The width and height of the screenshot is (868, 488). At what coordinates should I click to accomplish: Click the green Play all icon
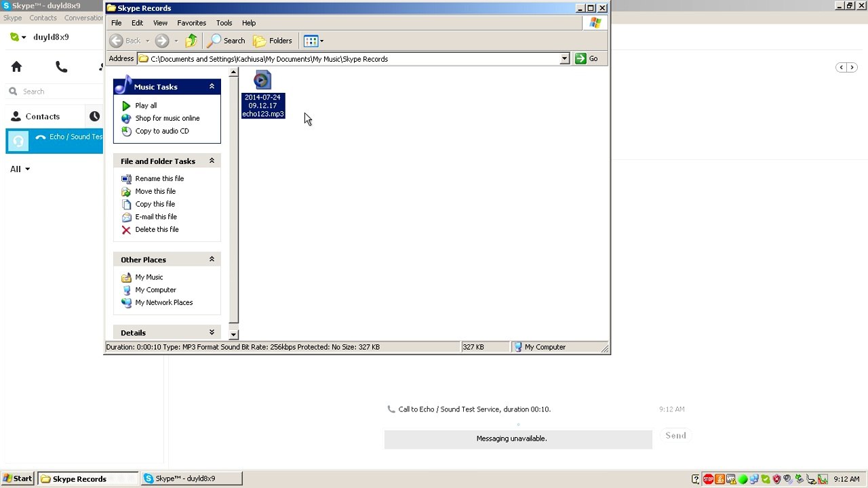click(x=126, y=106)
